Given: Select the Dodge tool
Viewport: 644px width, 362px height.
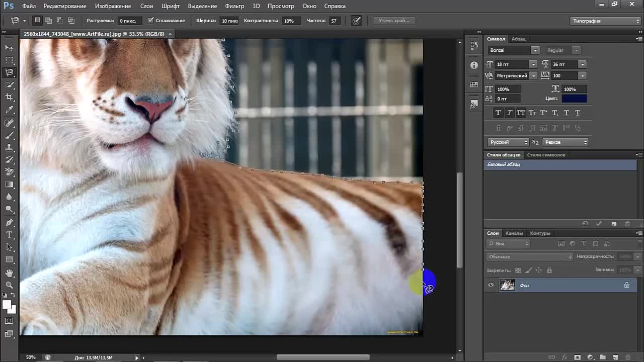Looking at the screenshot, I should click(9, 209).
